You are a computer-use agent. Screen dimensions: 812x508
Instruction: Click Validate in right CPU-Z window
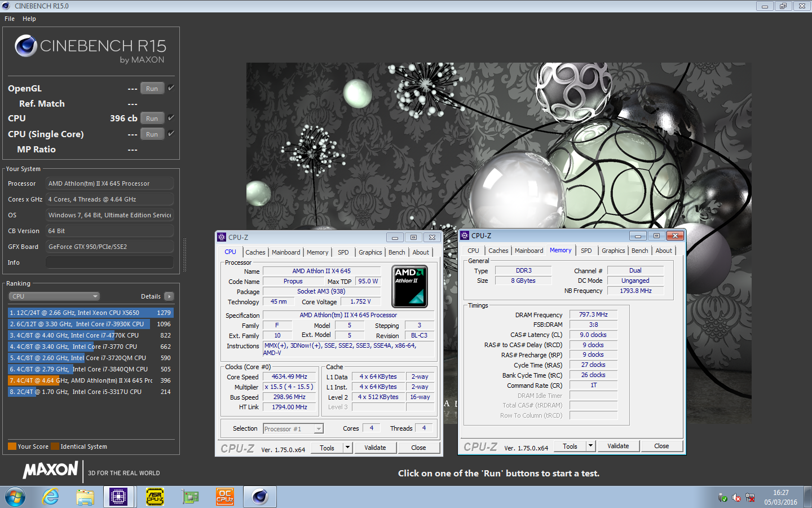click(x=618, y=446)
